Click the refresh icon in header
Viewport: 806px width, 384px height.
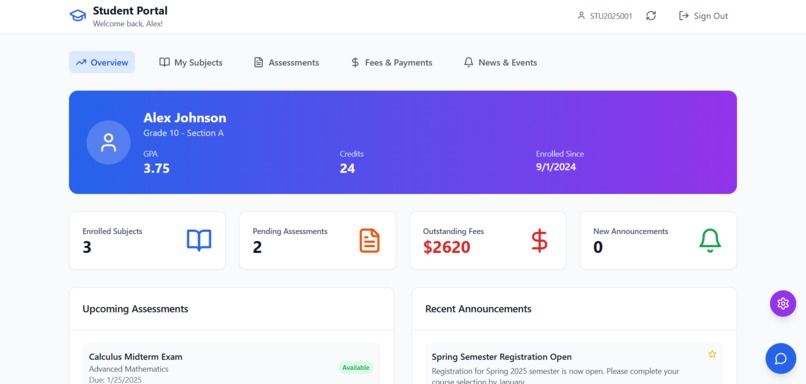pyautogui.click(x=651, y=16)
